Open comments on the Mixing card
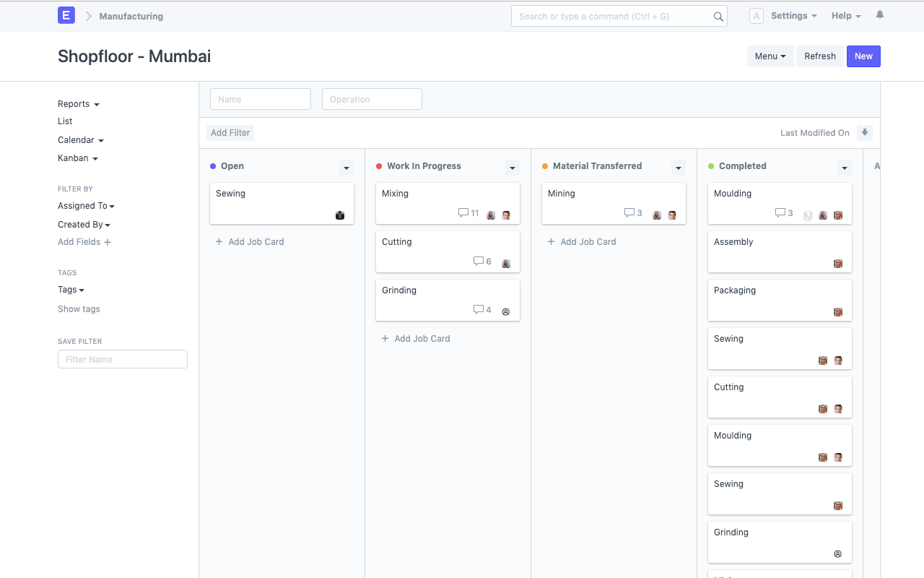This screenshot has width=924, height=578. (463, 213)
